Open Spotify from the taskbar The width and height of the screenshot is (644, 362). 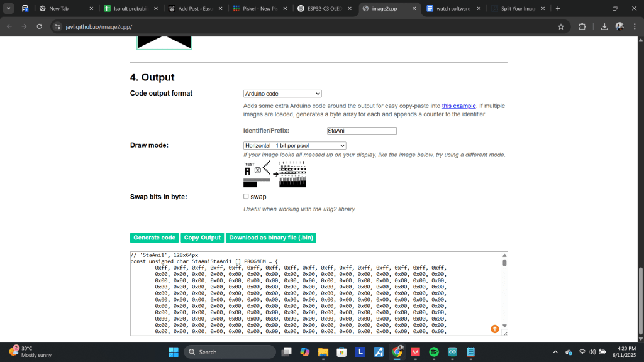pos(434,352)
